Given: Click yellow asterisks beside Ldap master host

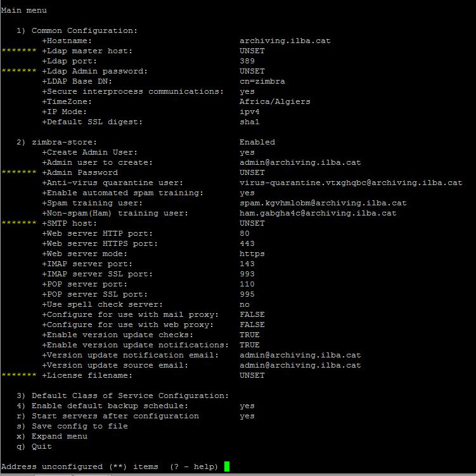Looking at the screenshot, I should point(19,51).
